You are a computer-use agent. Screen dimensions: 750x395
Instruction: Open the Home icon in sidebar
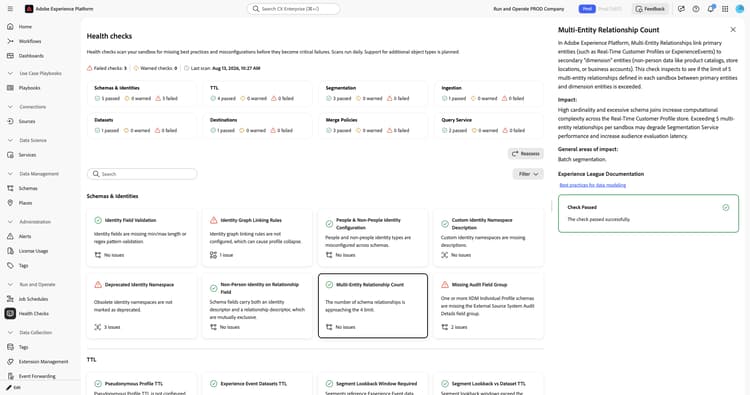pyautogui.click(x=11, y=27)
